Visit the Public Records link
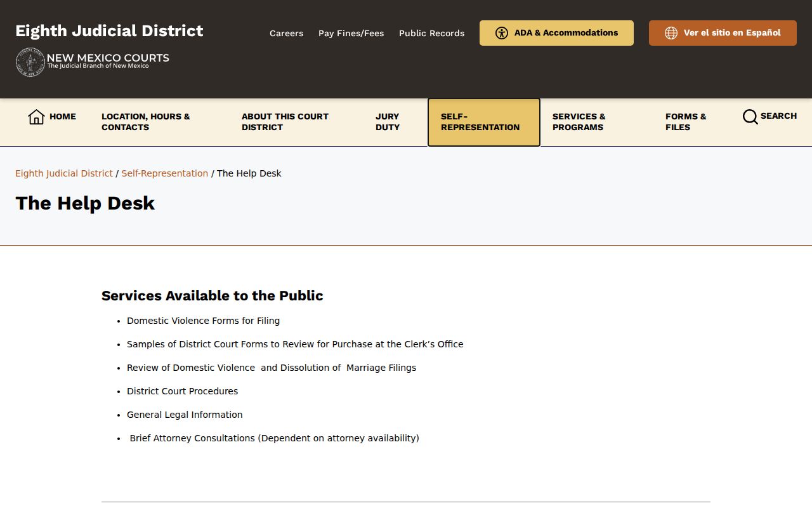 click(x=432, y=33)
